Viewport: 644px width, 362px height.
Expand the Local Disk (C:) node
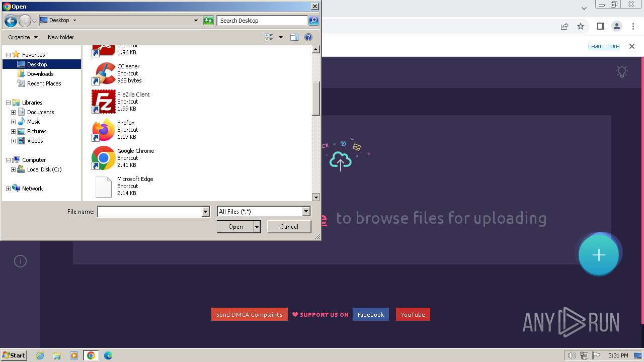click(13, 169)
